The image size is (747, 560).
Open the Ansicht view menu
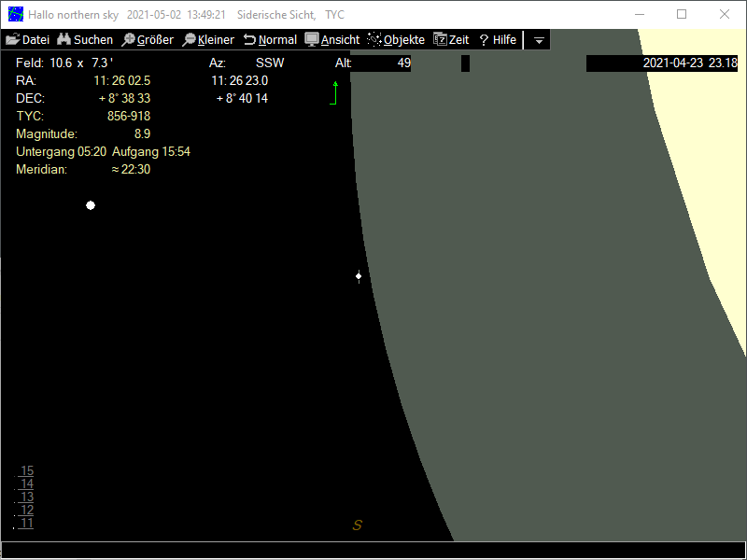(x=332, y=40)
